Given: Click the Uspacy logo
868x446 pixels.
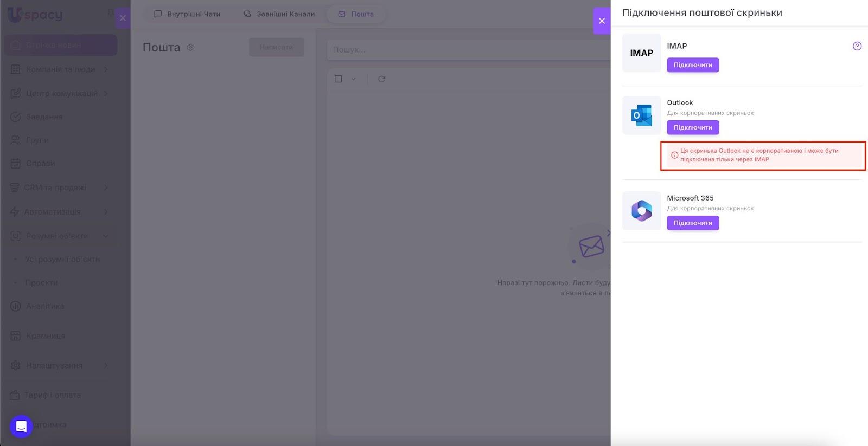Looking at the screenshot, I should (x=35, y=15).
